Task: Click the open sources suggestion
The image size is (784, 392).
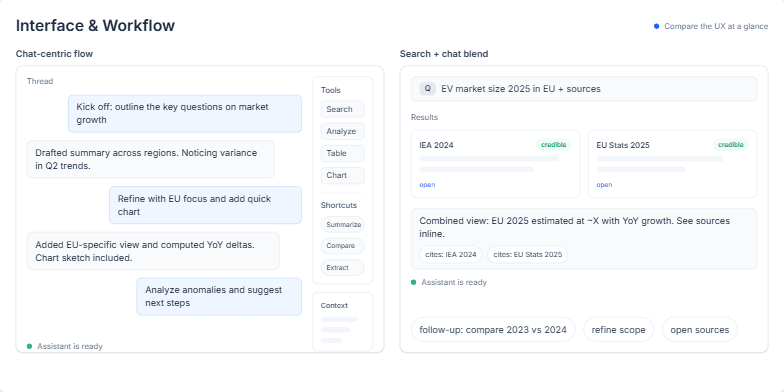Action: (700, 330)
